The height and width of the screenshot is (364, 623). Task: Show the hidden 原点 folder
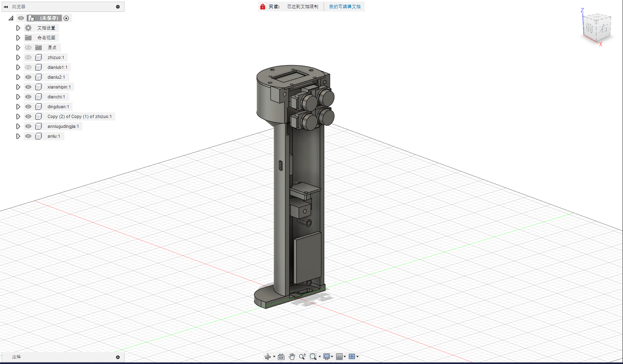coord(28,48)
